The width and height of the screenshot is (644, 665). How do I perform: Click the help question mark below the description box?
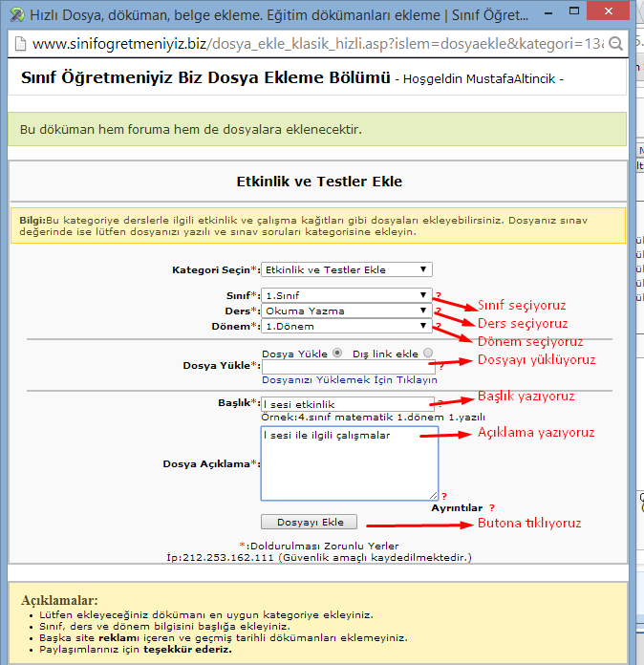(x=443, y=496)
